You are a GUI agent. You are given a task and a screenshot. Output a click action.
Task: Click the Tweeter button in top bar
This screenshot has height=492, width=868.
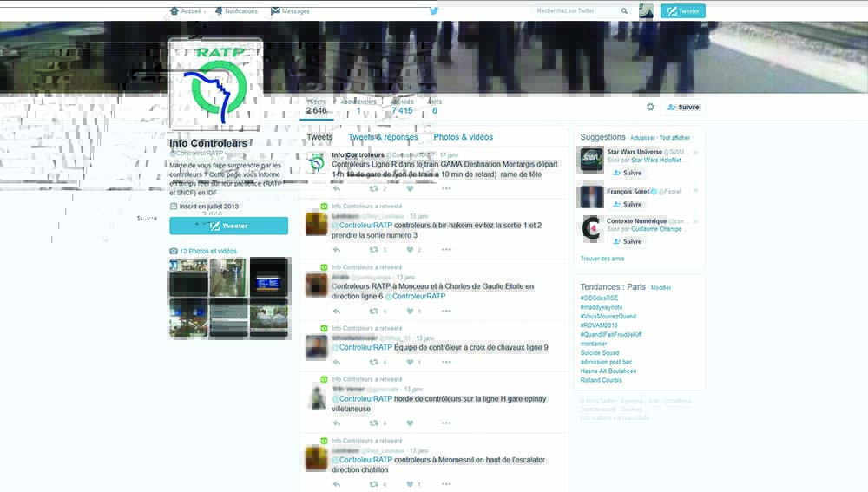(682, 11)
